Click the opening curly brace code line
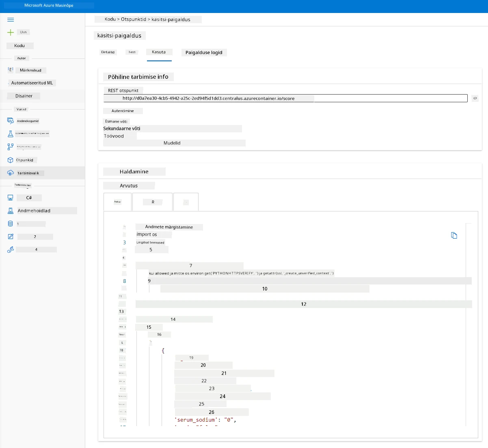The image size is (488, 448). [x=163, y=350]
